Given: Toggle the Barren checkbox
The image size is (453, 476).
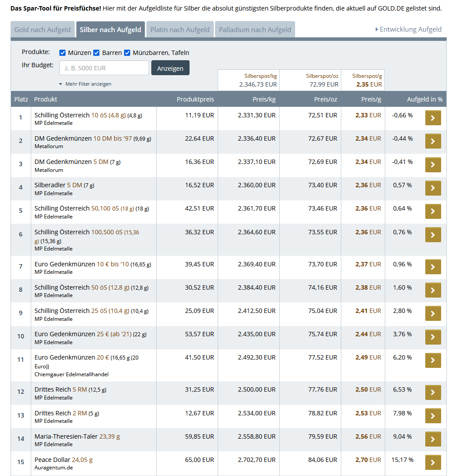Looking at the screenshot, I should click(x=97, y=53).
